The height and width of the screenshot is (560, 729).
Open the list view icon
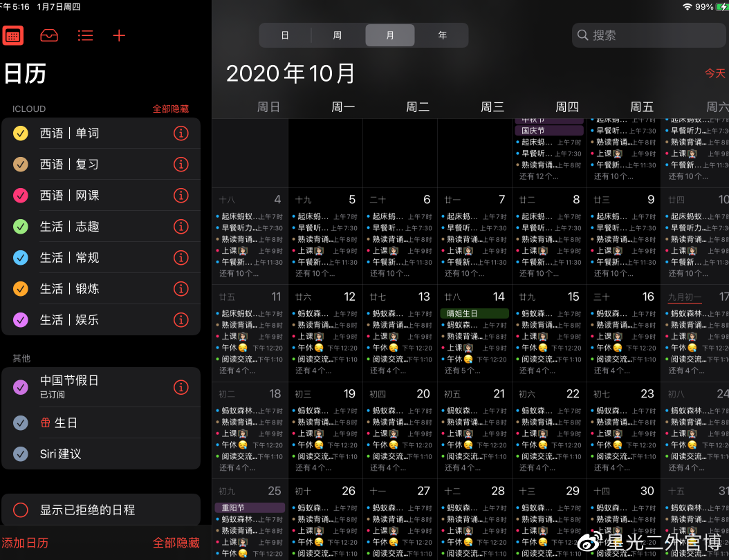click(x=85, y=35)
